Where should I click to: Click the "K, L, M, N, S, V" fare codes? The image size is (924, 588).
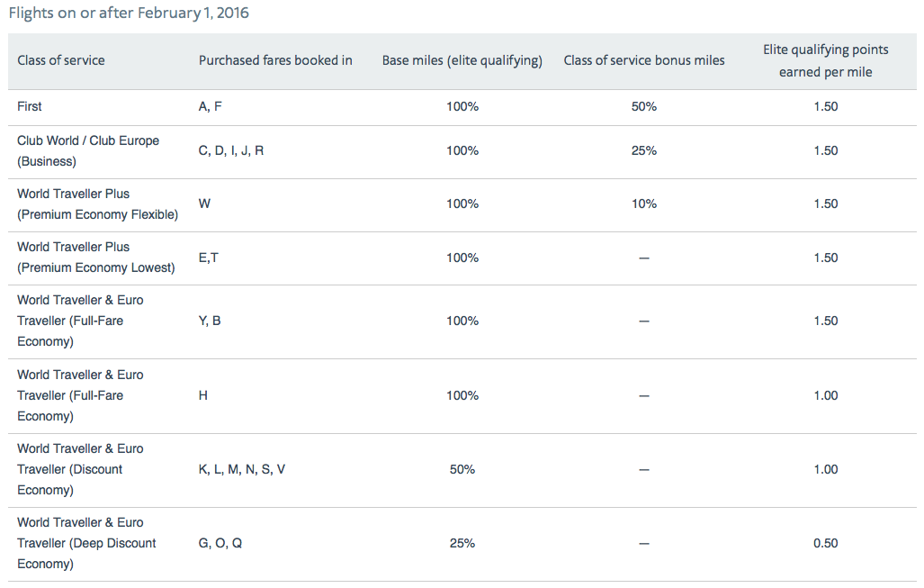pos(242,469)
